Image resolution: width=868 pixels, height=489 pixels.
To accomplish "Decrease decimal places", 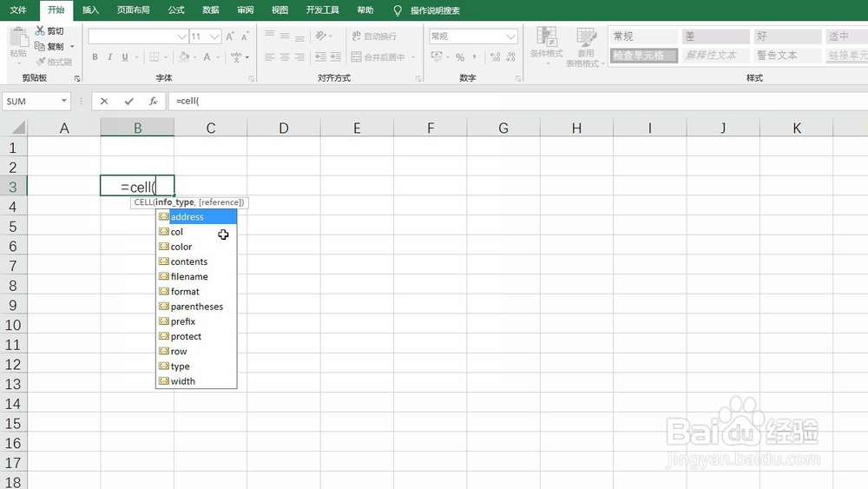I will [x=511, y=56].
